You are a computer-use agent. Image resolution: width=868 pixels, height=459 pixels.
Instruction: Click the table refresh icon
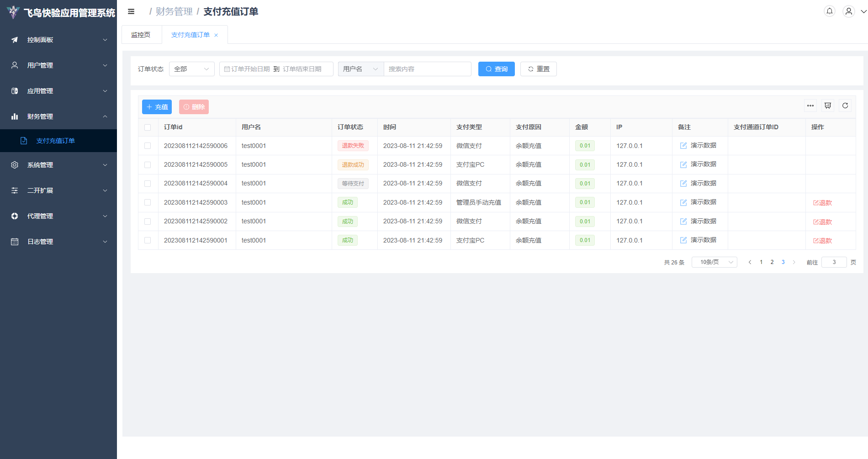click(845, 106)
